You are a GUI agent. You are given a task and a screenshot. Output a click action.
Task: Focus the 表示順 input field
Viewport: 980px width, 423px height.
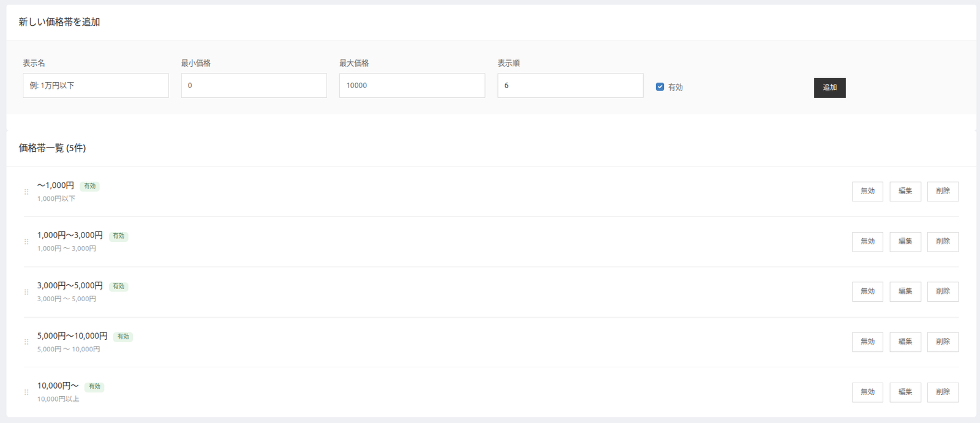(570, 86)
